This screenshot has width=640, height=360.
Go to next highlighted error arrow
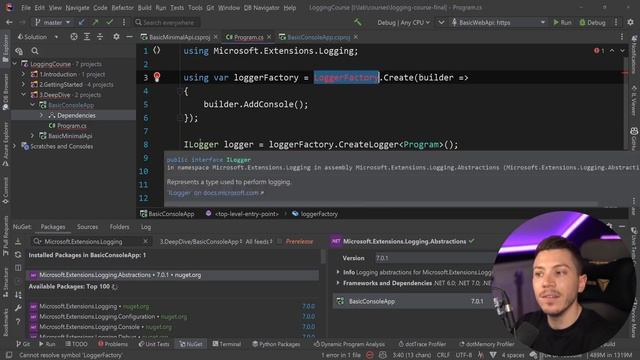click(622, 51)
